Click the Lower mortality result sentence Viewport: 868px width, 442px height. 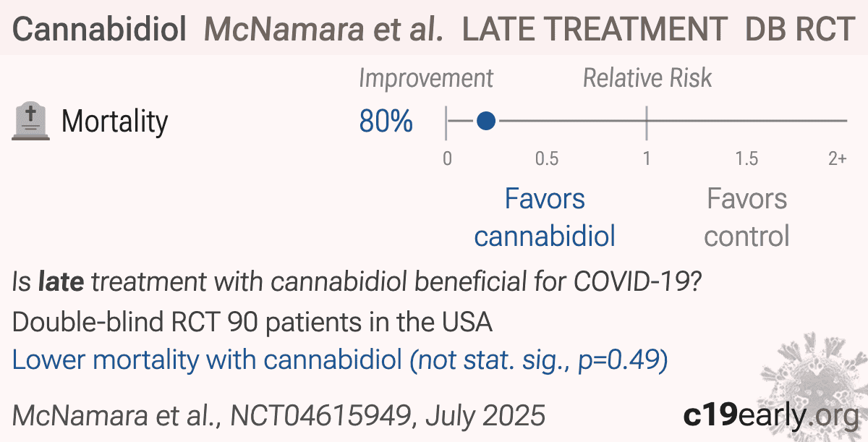(x=340, y=360)
